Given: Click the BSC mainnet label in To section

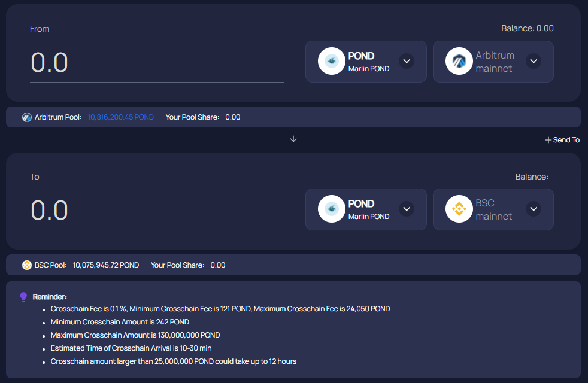Looking at the screenshot, I should [493, 209].
